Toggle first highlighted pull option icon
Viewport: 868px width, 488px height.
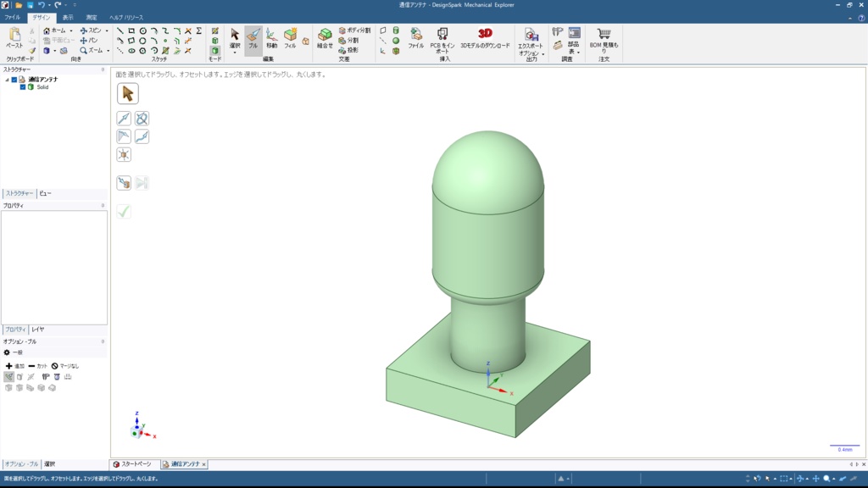8,377
